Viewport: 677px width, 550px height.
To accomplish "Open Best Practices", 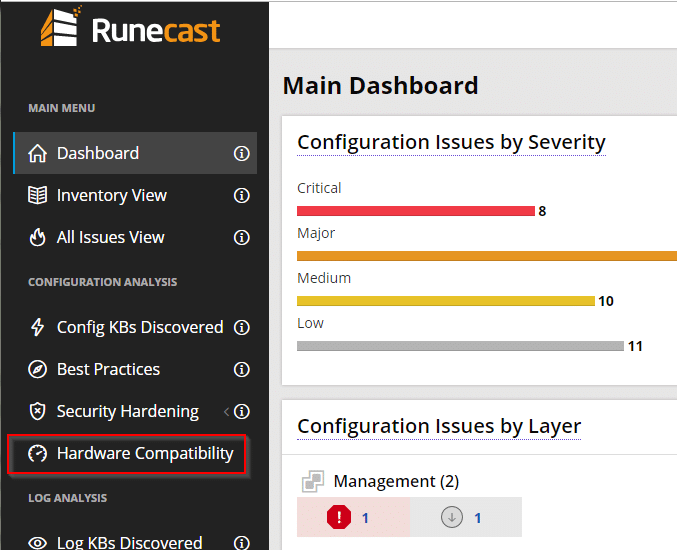I will point(108,369).
